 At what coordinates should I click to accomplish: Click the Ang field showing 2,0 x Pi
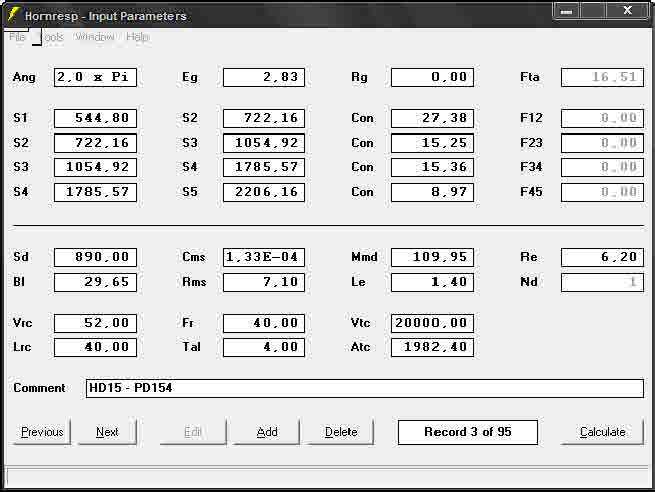tap(95, 77)
